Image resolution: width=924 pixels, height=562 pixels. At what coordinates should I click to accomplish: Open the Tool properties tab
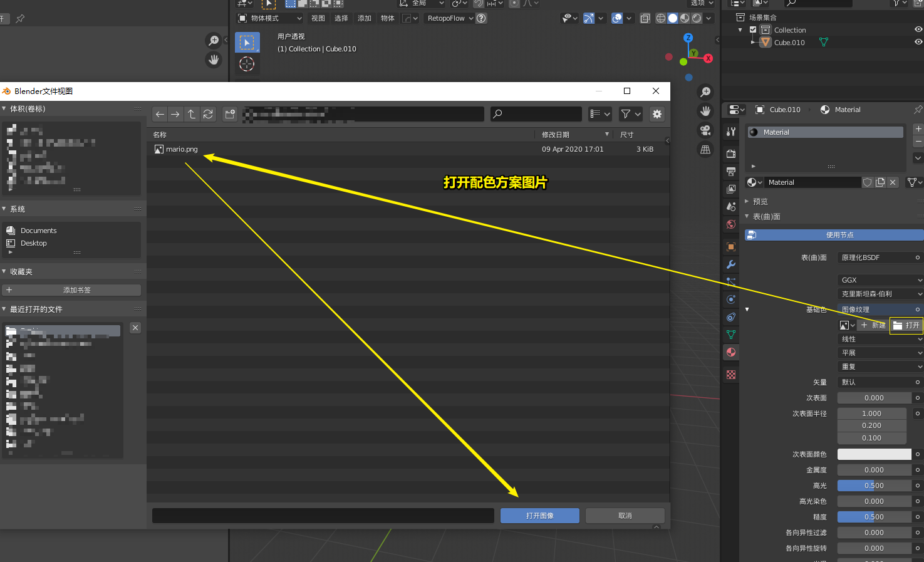click(731, 132)
